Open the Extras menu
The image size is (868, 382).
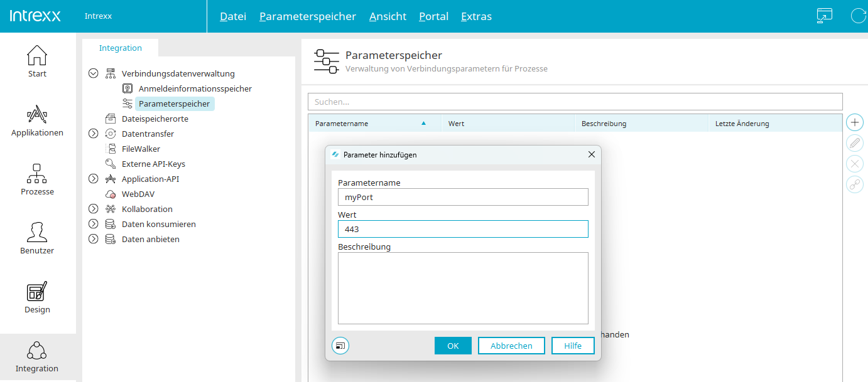coord(476,16)
